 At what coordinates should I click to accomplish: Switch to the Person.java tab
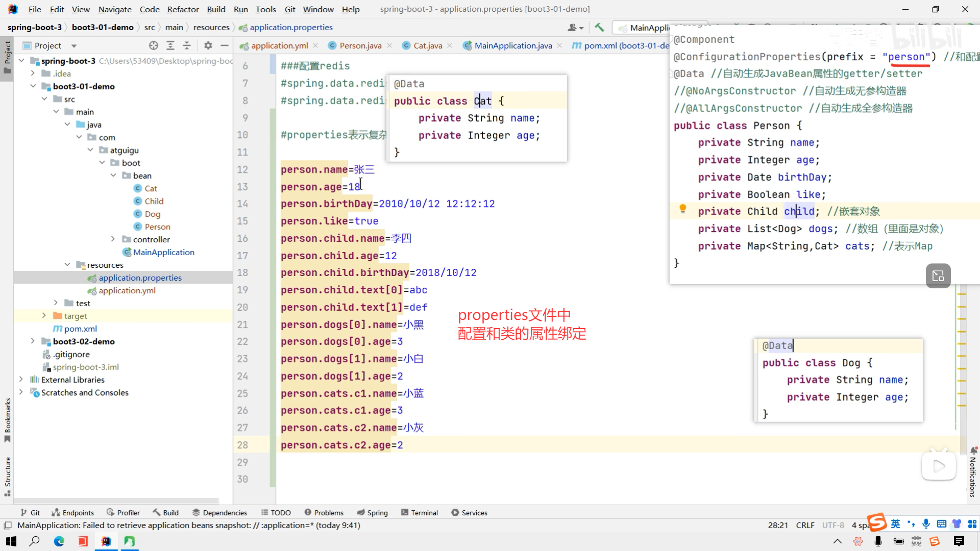point(360,45)
